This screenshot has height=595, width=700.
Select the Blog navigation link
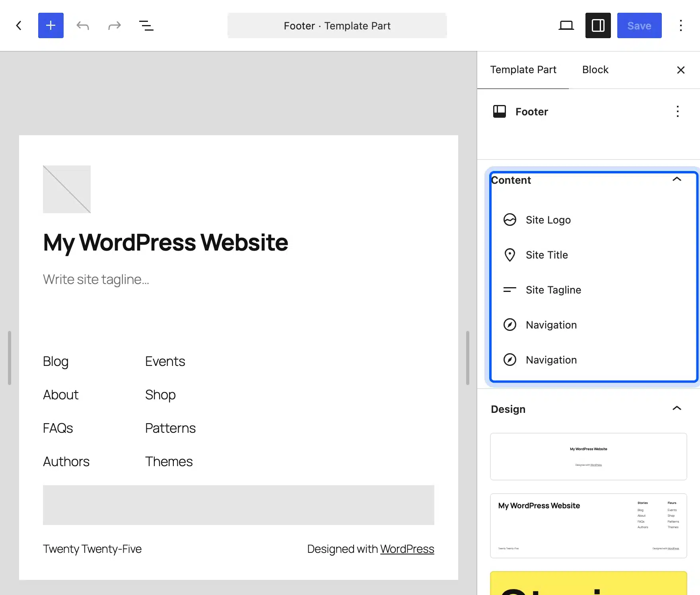(x=56, y=362)
